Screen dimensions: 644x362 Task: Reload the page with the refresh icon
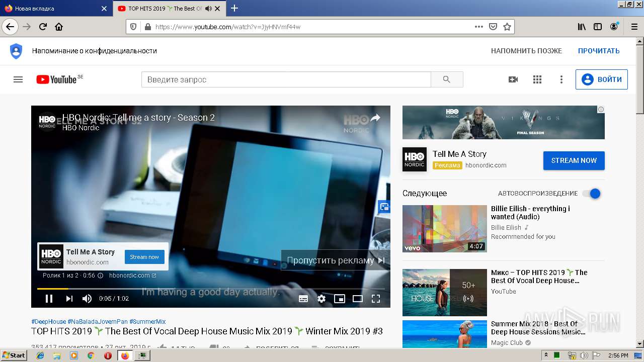pos(43,27)
